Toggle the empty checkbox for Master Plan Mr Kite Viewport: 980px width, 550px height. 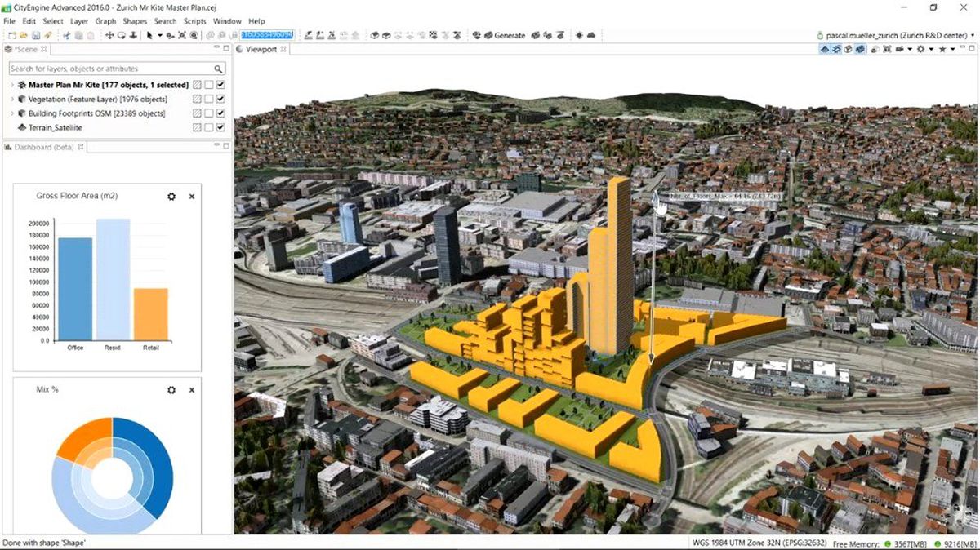tap(208, 85)
